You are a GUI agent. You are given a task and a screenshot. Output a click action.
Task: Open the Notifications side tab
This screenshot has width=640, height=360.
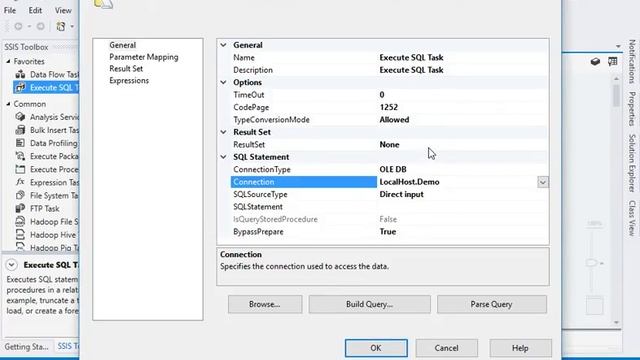632,61
